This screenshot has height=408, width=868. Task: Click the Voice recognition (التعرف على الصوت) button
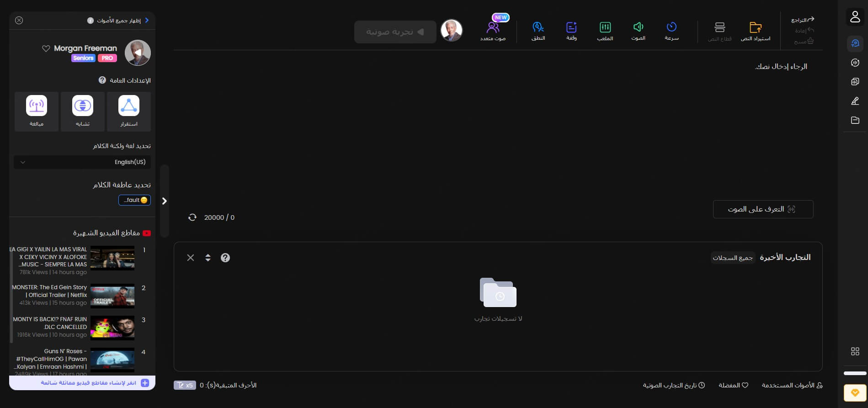763,209
